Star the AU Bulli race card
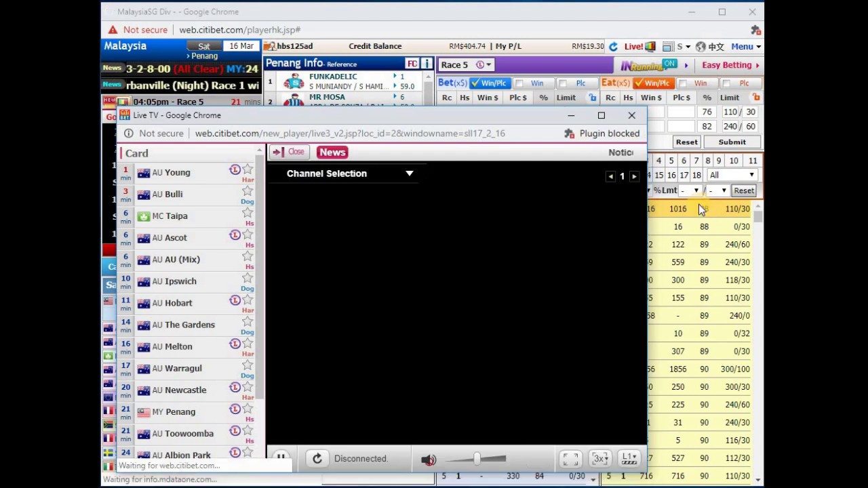The image size is (868, 488). coord(248,190)
